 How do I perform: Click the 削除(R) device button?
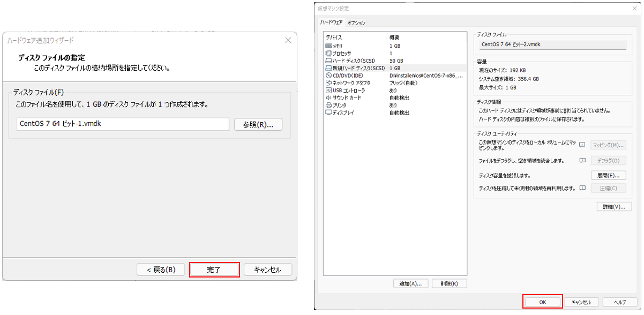[x=449, y=283]
